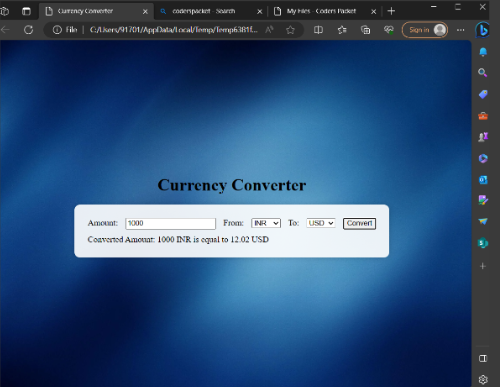Open the tab actions menu icon
Viewport: 500px width, 387px height.
click(26, 11)
